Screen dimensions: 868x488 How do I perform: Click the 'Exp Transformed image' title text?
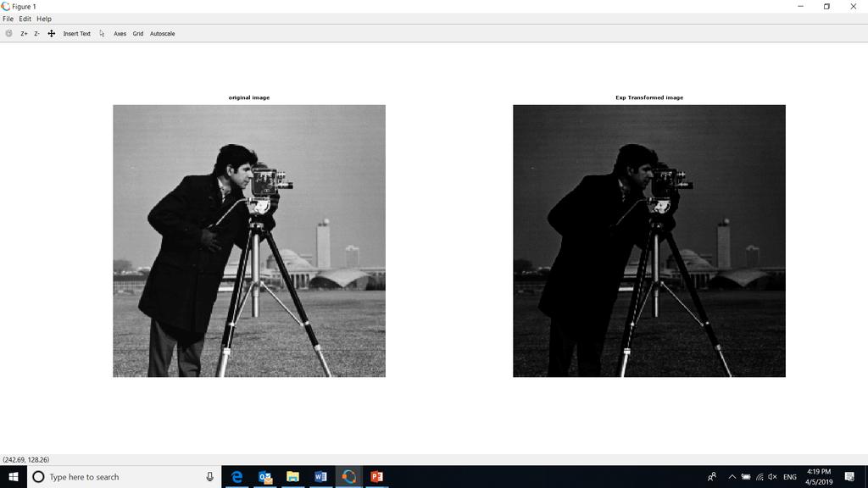649,97
